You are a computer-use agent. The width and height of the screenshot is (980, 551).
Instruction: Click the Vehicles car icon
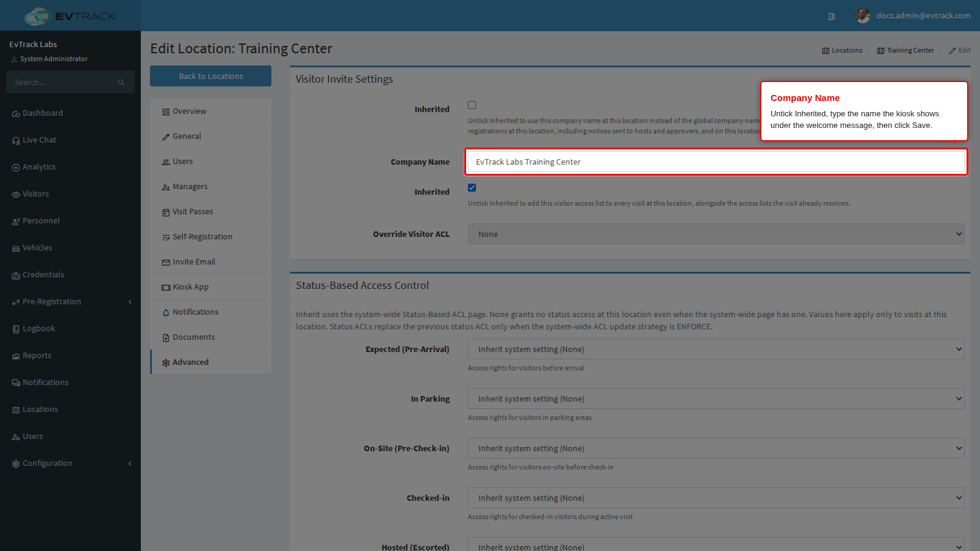(x=16, y=249)
